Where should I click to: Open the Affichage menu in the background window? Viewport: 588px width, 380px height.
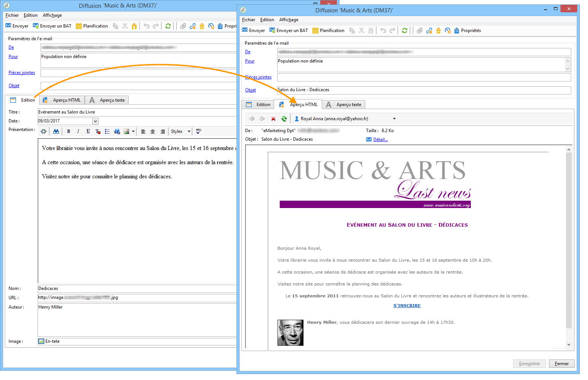point(52,15)
